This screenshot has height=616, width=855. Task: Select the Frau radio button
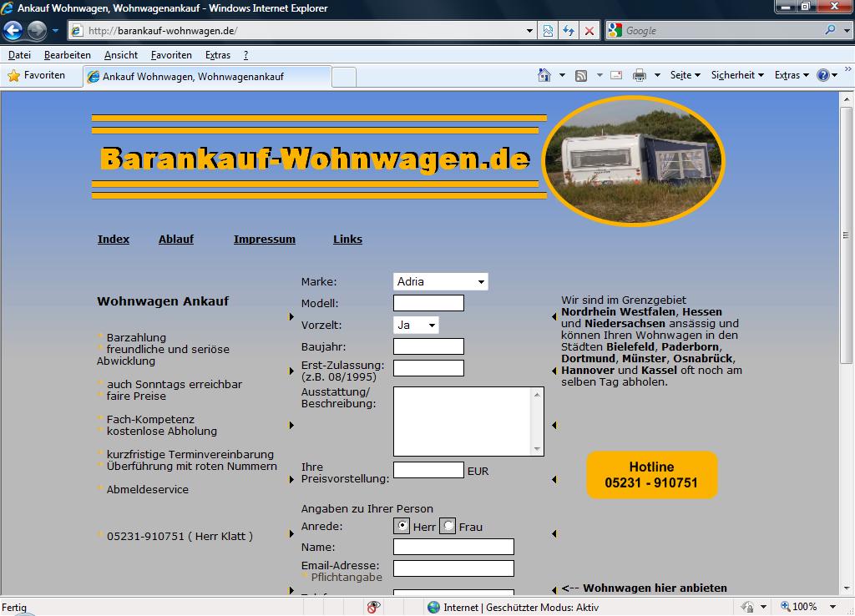coord(448,526)
